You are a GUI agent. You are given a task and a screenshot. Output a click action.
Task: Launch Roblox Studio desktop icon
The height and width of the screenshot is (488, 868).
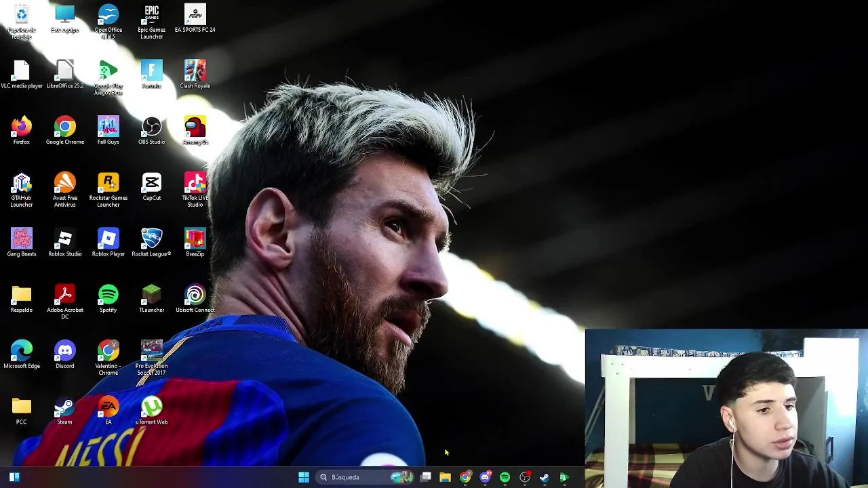coord(65,243)
